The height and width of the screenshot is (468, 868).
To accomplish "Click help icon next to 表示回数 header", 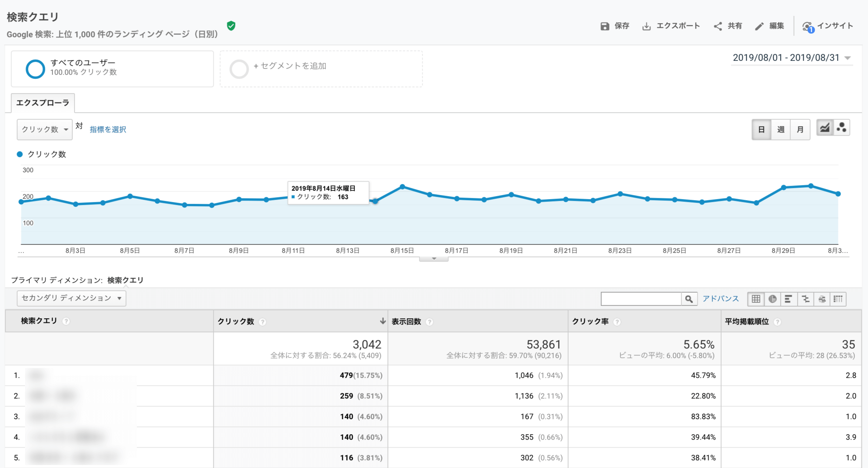I will point(429,322).
